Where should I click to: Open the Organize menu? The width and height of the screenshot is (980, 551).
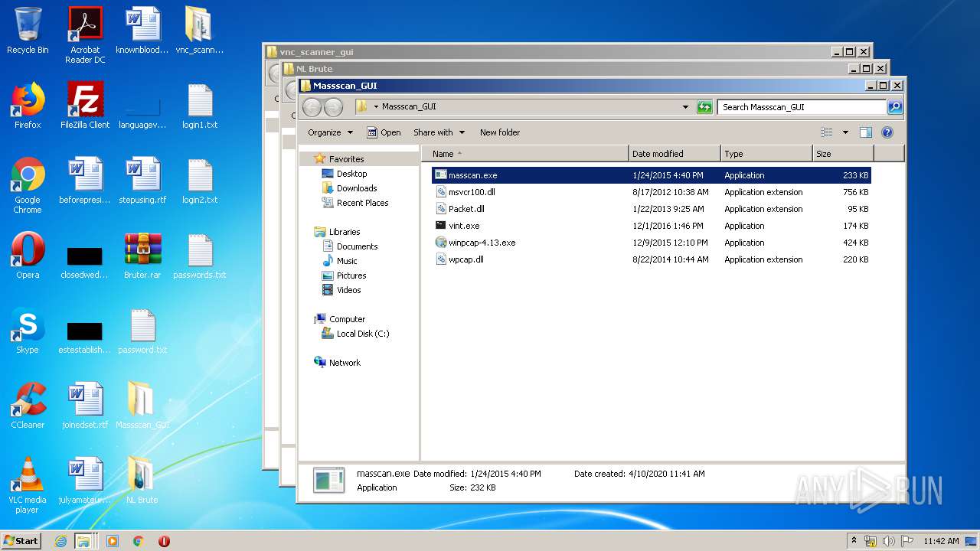(x=331, y=132)
